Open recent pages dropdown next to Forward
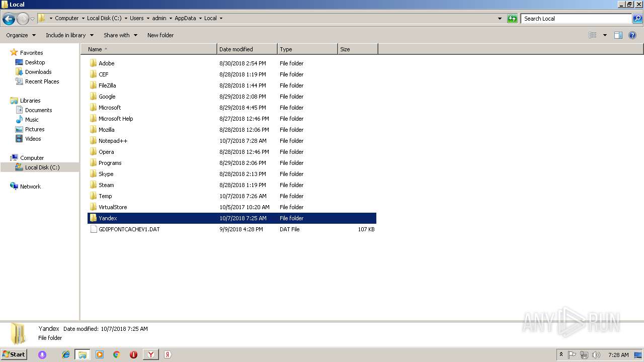Image resolution: width=644 pixels, height=362 pixels. coord(32,19)
